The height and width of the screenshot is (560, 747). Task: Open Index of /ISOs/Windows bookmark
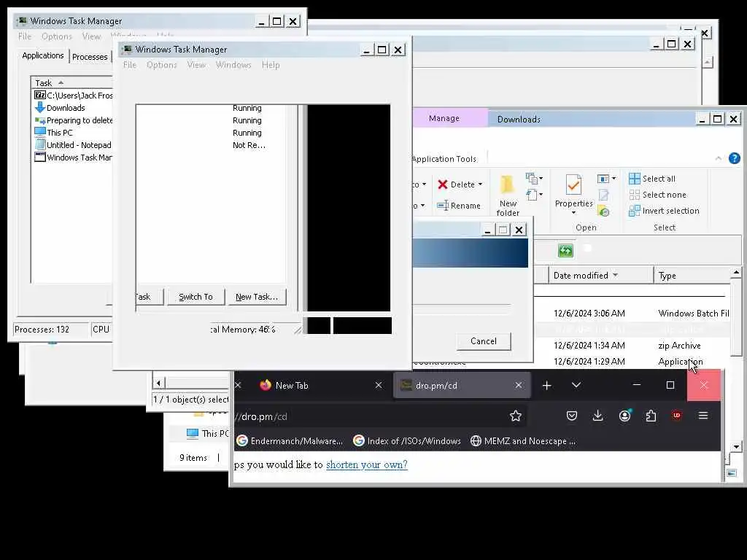click(407, 441)
